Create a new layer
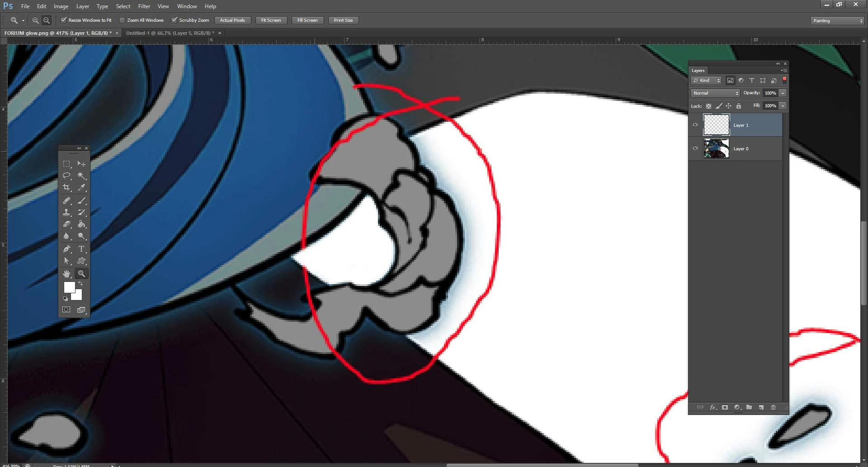868x467 pixels. [x=761, y=407]
